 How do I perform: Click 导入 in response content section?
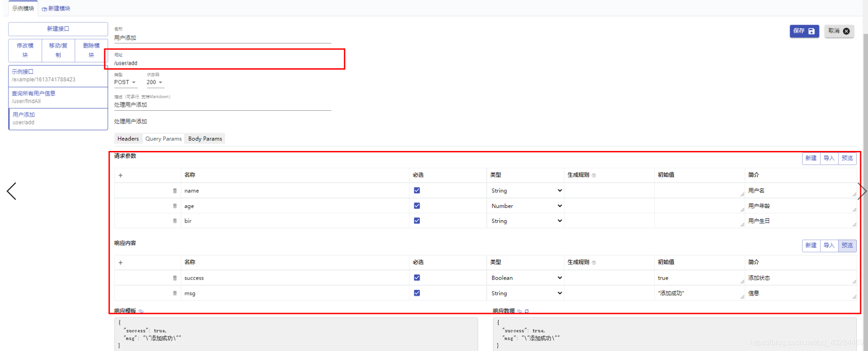(x=829, y=246)
